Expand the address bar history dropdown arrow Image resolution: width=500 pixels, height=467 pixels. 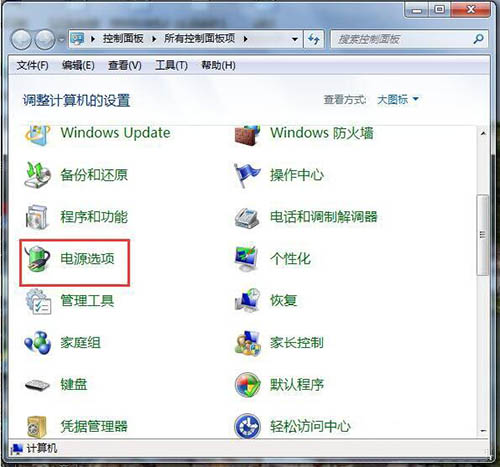[x=295, y=39]
